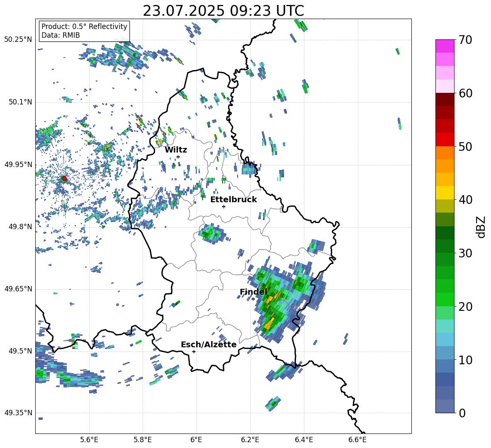491x448 pixels.
Task: Click the 49.8°N latitude label
Action: (20, 227)
